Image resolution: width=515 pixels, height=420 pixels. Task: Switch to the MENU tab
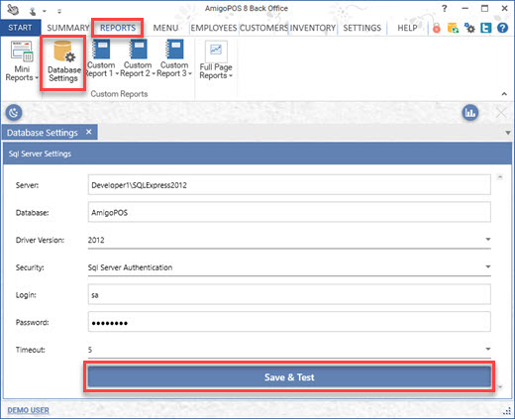tap(165, 28)
